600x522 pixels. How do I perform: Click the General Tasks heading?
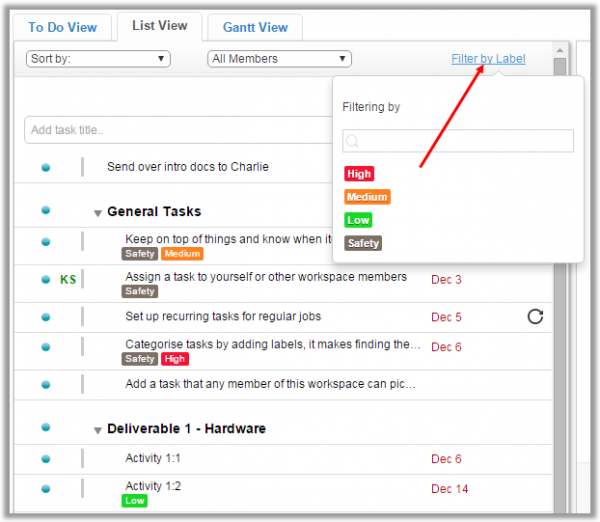tap(154, 211)
